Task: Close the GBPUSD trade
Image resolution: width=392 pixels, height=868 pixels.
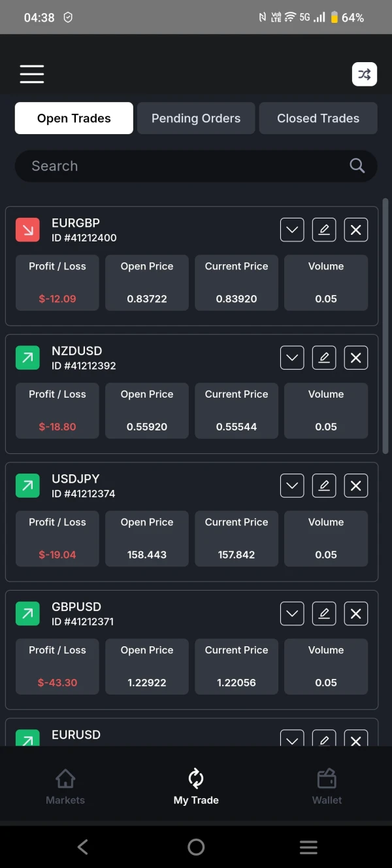Action: [356, 614]
